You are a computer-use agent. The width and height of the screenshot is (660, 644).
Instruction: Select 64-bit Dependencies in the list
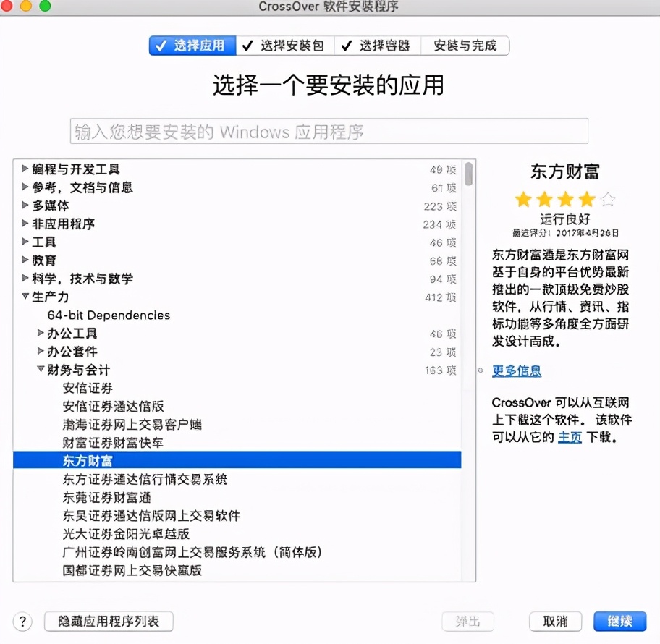pyautogui.click(x=109, y=315)
